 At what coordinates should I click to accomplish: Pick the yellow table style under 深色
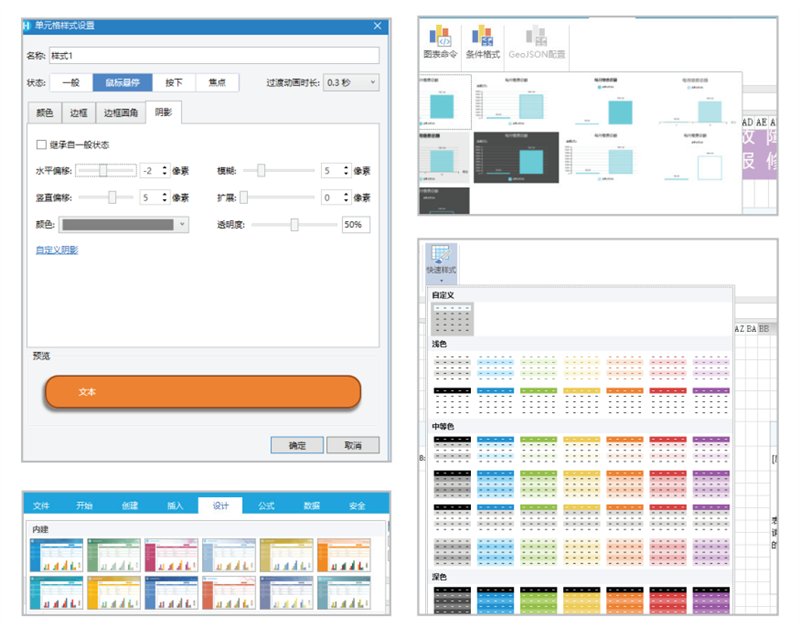[582, 600]
